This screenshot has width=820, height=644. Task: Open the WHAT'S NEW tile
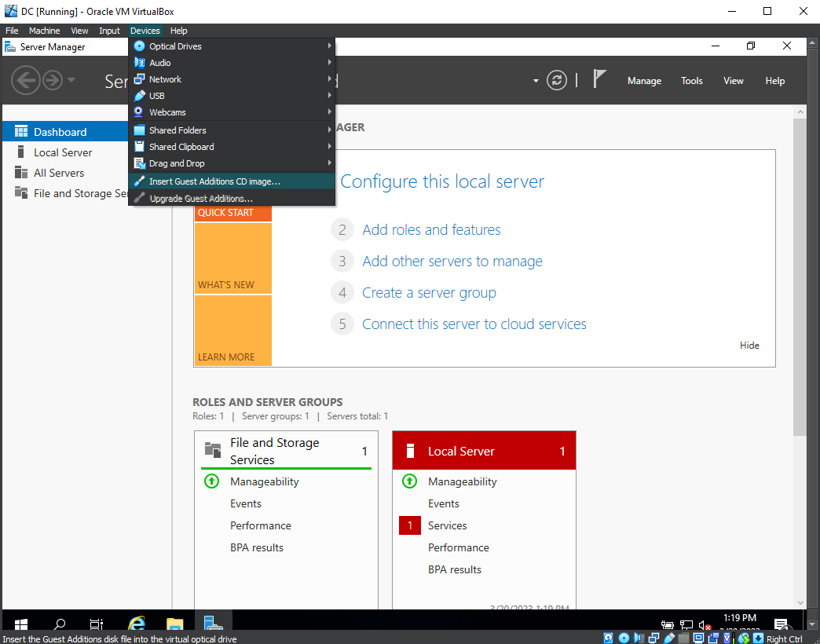[x=232, y=258]
